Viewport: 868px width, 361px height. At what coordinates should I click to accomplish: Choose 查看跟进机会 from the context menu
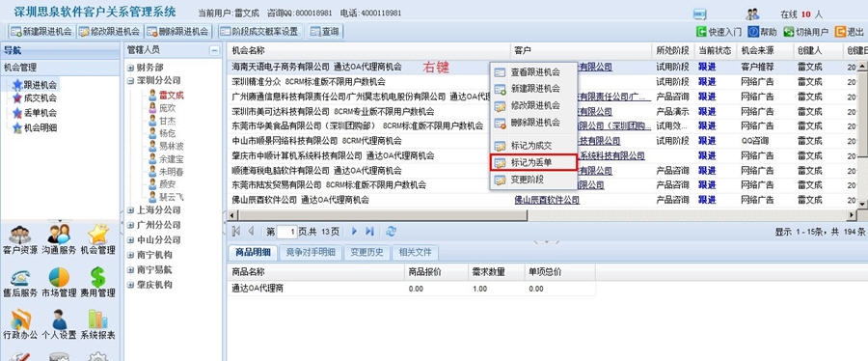click(533, 72)
